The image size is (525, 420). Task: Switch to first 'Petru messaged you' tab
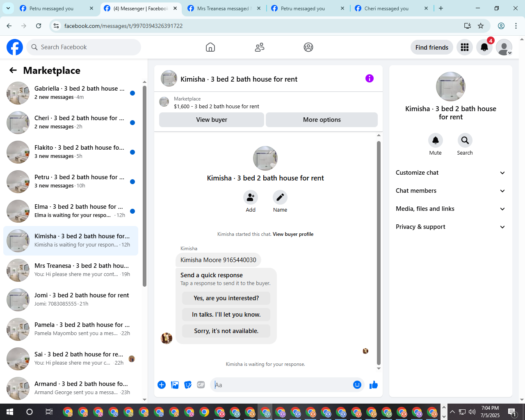tap(56, 8)
